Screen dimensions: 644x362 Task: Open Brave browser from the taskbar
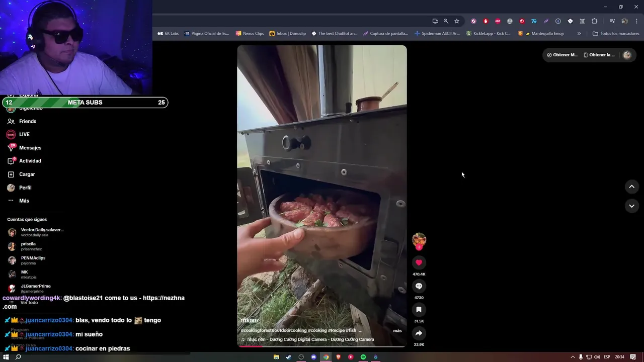tap(339, 357)
